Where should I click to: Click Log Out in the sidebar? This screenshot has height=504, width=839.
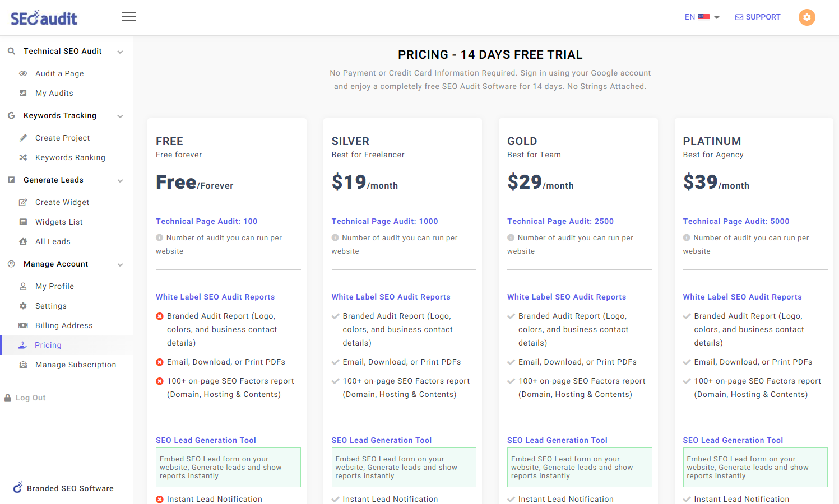pos(26,398)
